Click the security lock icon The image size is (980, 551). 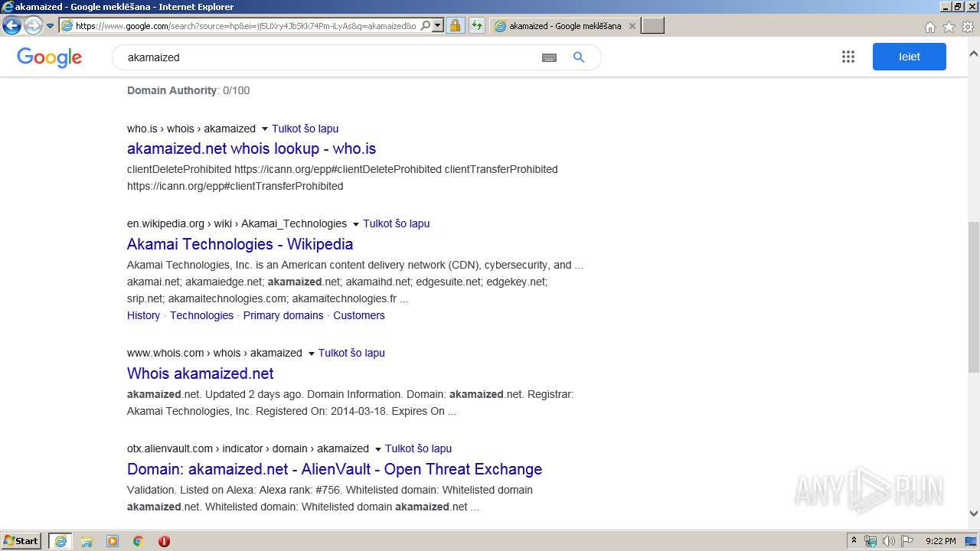click(455, 26)
